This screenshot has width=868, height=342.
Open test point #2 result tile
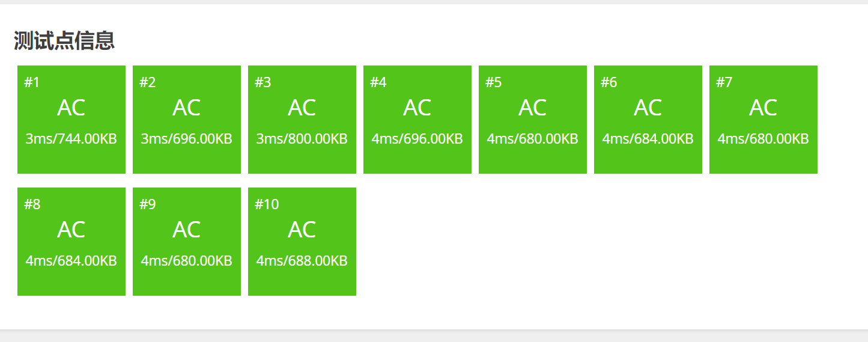(x=187, y=120)
